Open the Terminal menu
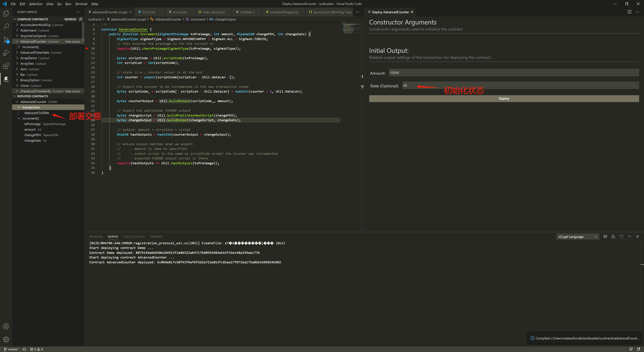This screenshot has height=352, width=644. click(81, 4)
